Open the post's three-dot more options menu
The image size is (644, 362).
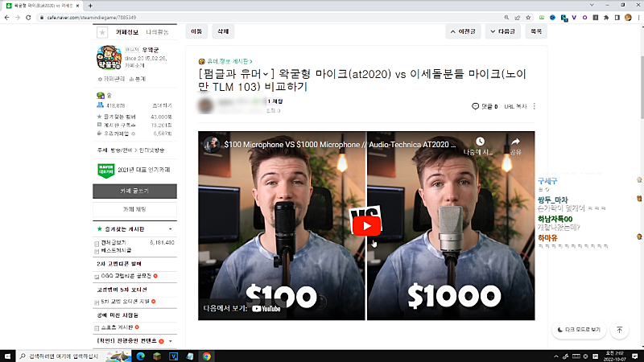(535, 106)
